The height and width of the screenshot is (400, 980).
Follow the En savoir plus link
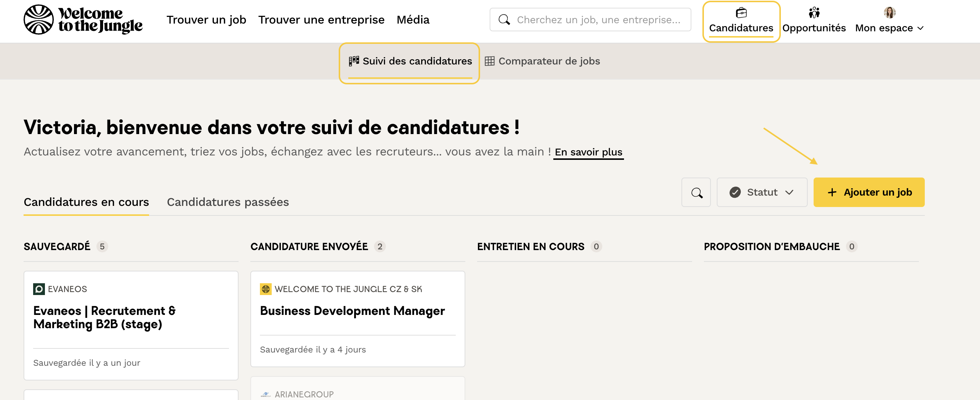click(588, 152)
